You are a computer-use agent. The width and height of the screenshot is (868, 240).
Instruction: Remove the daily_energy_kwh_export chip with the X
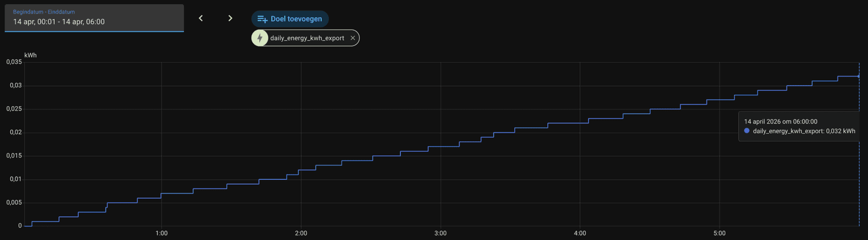click(x=353, y=38)
